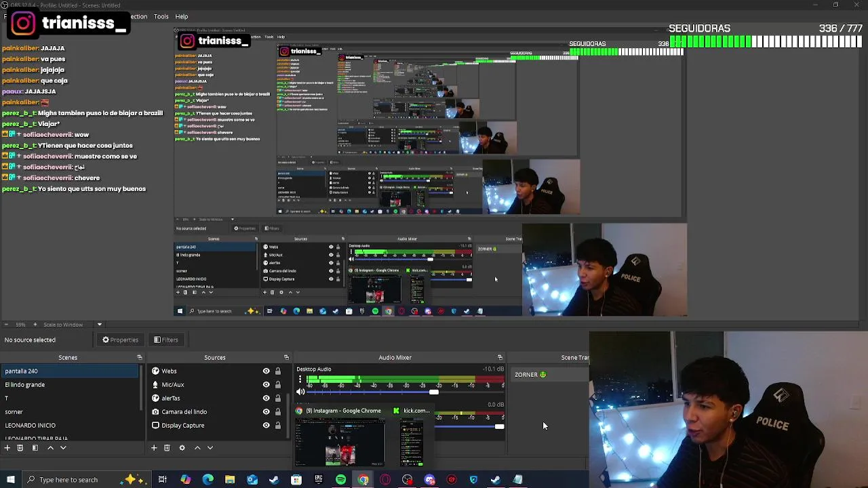Toggle lock on Display Capture source
The height and width of the screenshot is (488, 868).
point(277,425)
